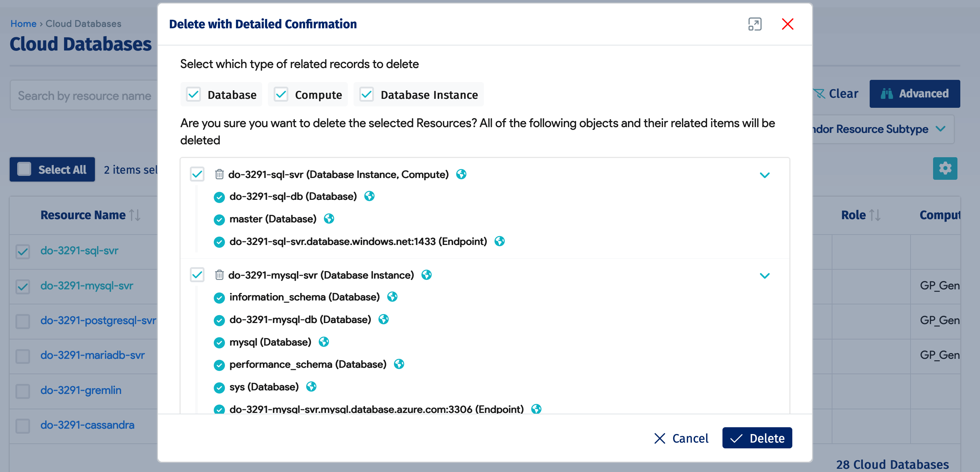
Task: Click the Cloud Databases breadcrumb
Action: 83,24
